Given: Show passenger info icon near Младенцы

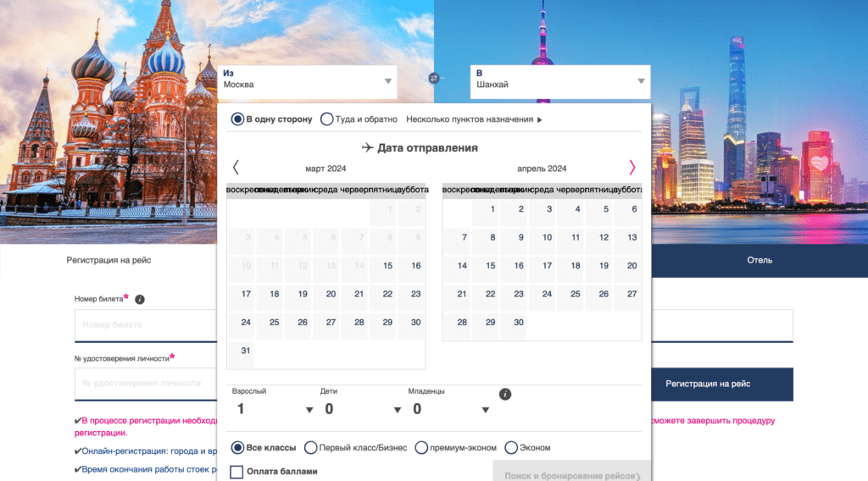Looking at the screenshot, I should [x=505, y=394].
